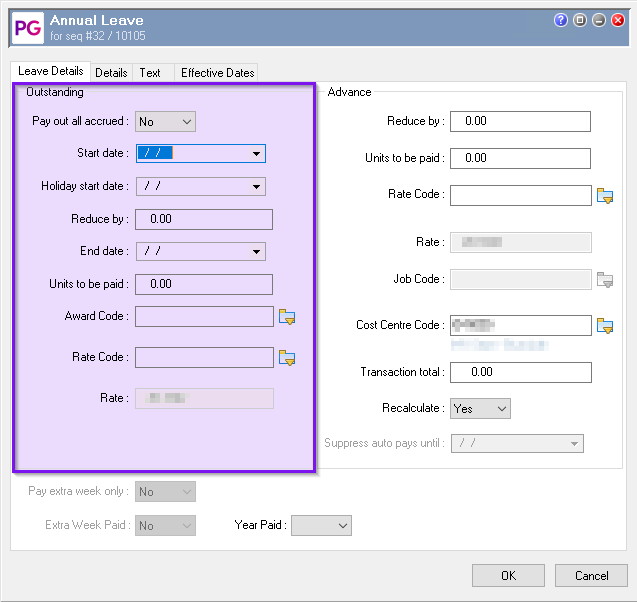The image size is (637, 602).
Task: Click Outstanding Rate Code input field
Action: [x=204, y=357]
